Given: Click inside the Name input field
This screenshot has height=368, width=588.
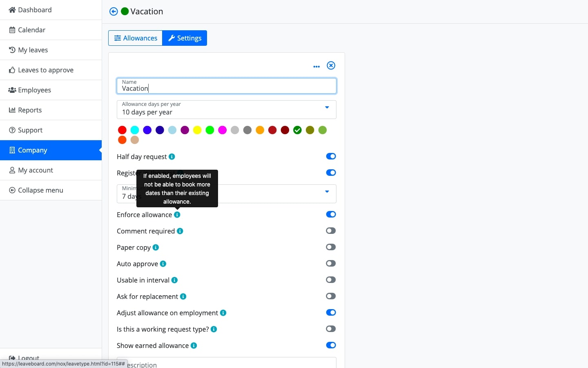Looking at the screenshot, I should [x=227, y=88].
